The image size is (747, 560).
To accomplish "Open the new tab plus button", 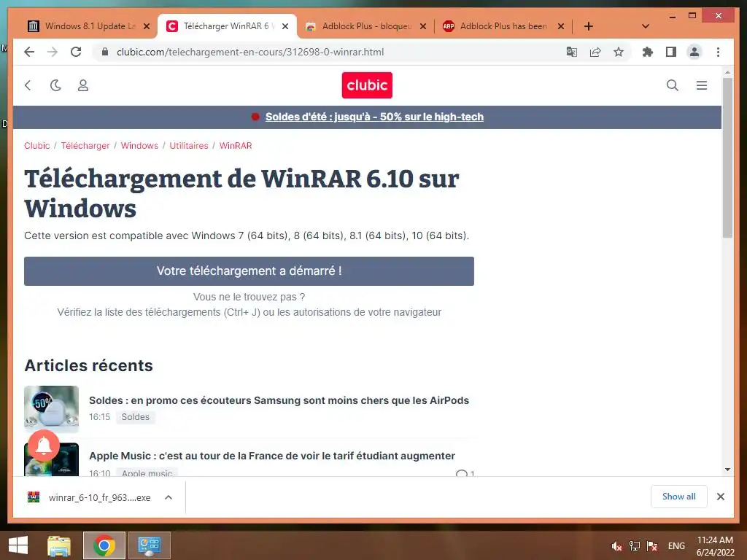I will [x=589, y=26].
